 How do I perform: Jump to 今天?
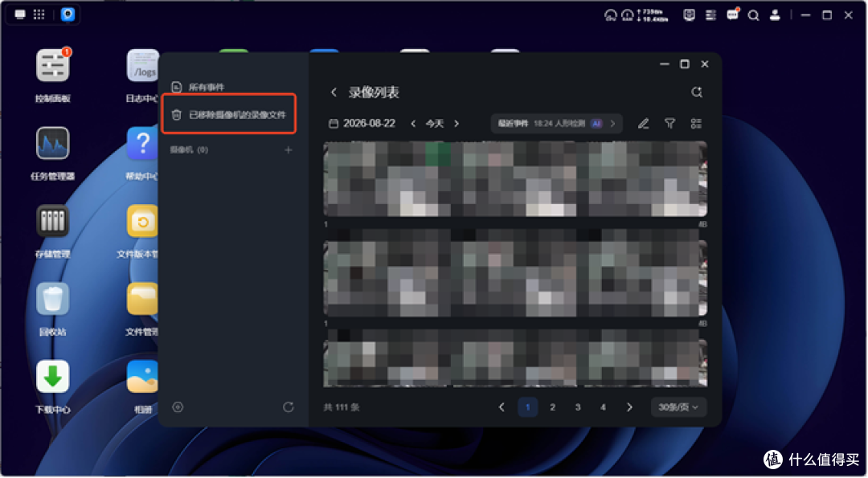435,124
